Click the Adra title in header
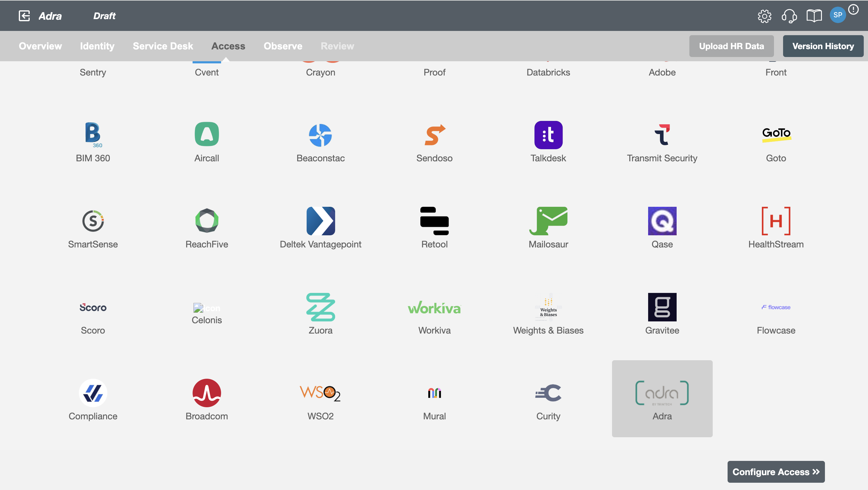Screen dimensions: 868x490 tap(50, 16)
